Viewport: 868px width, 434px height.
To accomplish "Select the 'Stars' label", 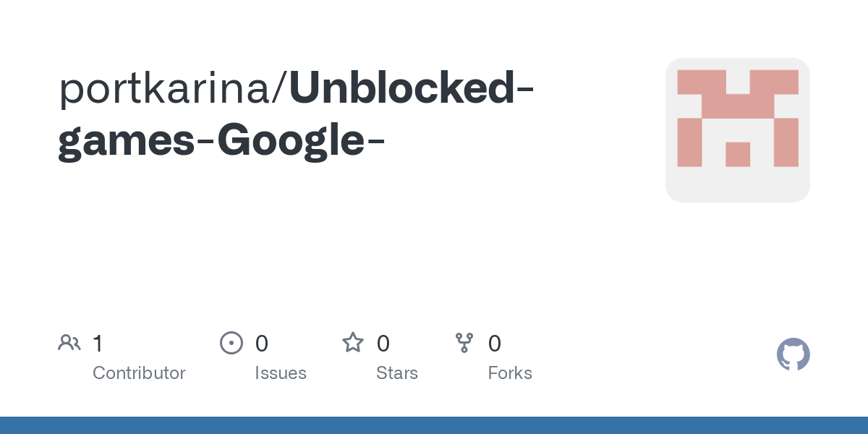I will point(397,373).
